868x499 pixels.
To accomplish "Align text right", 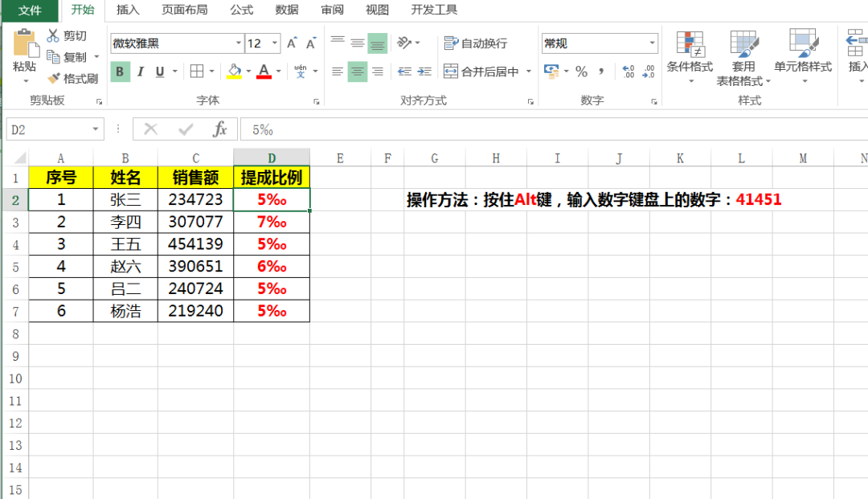I will pos(378,72).
